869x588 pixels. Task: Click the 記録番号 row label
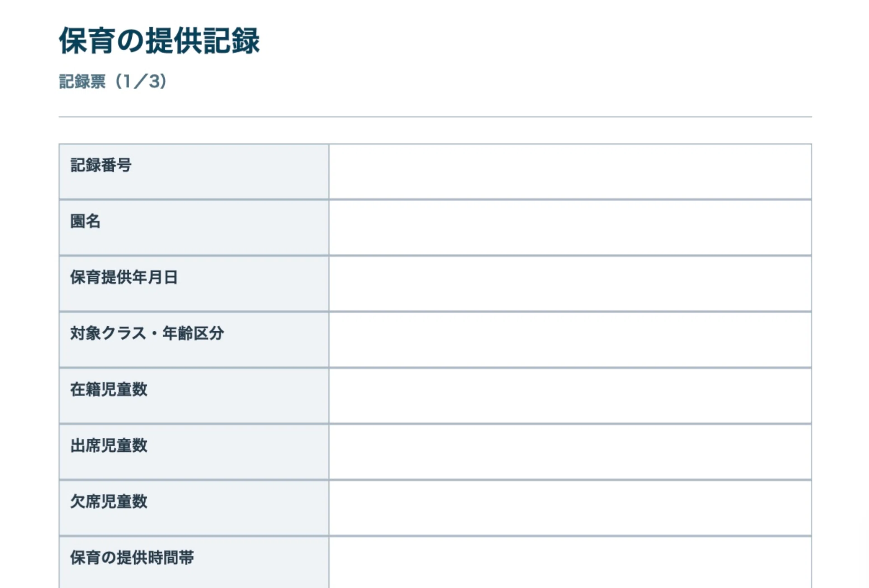click(x=101, y=165)
